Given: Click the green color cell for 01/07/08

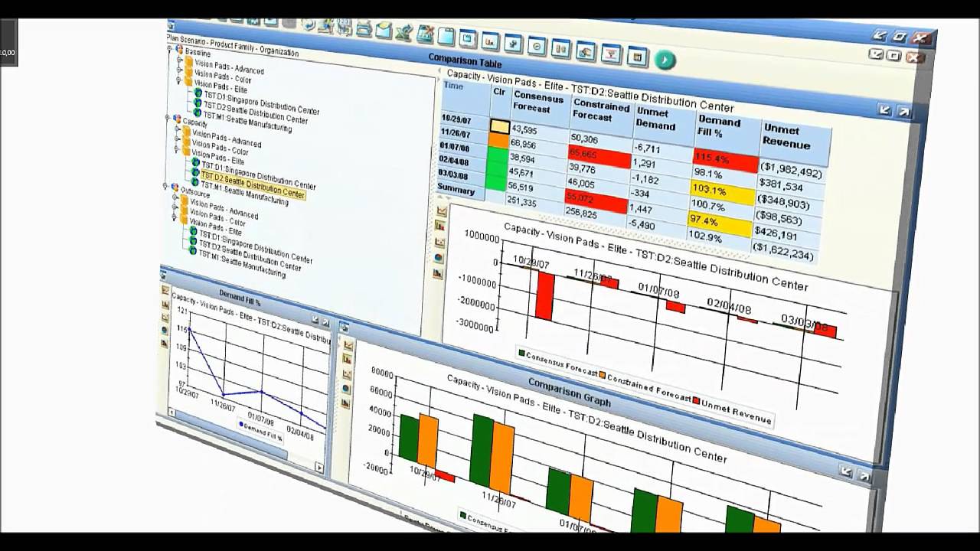Looking at the screenshot, I should (x=498, y=155).
